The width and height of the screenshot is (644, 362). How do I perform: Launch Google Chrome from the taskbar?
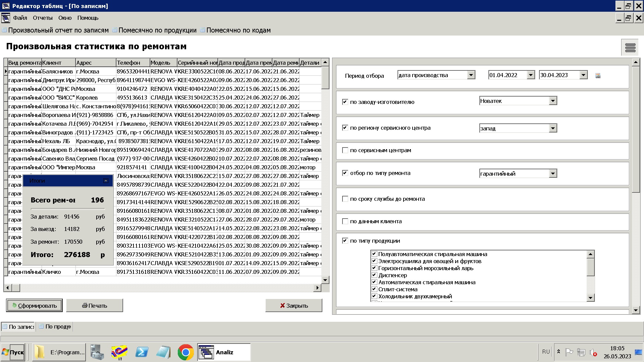coord(186,352)
